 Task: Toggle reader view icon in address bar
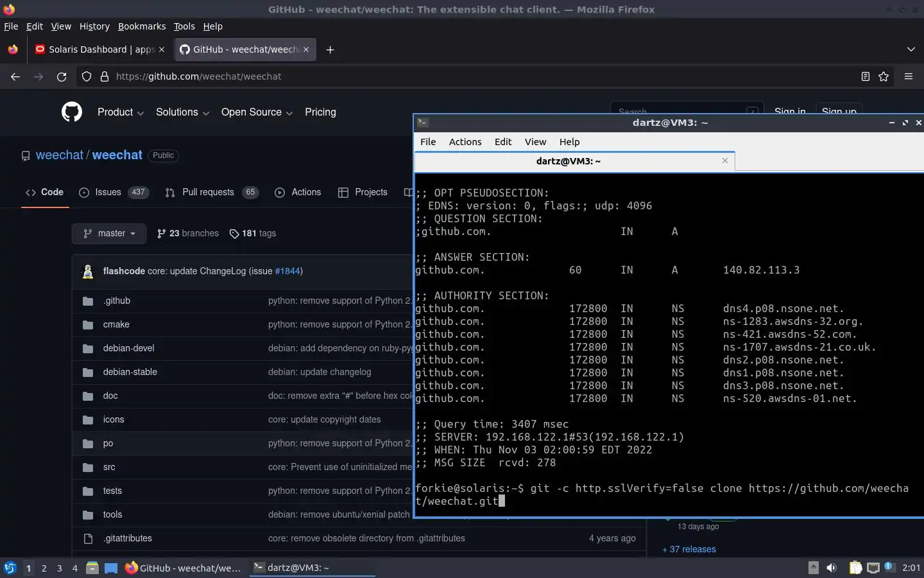pos(865,76)
